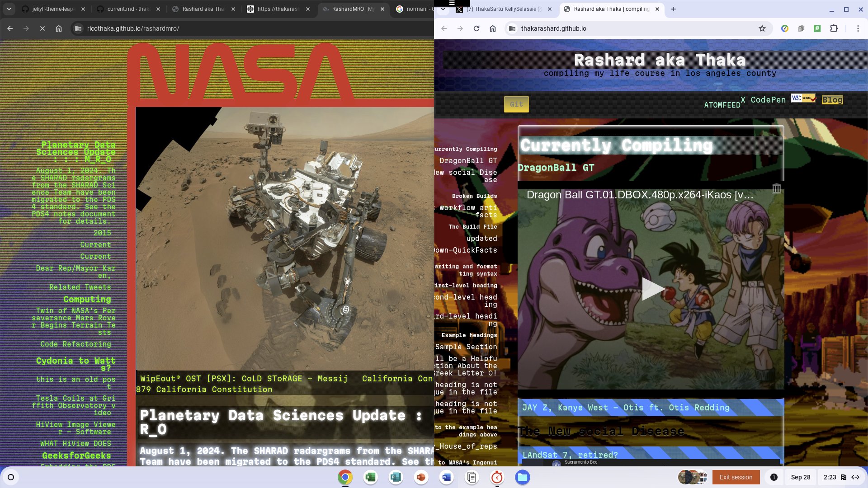868x488 pixels.
Task: Switch to normani Google search tab
Action: [x=414, y=9]
